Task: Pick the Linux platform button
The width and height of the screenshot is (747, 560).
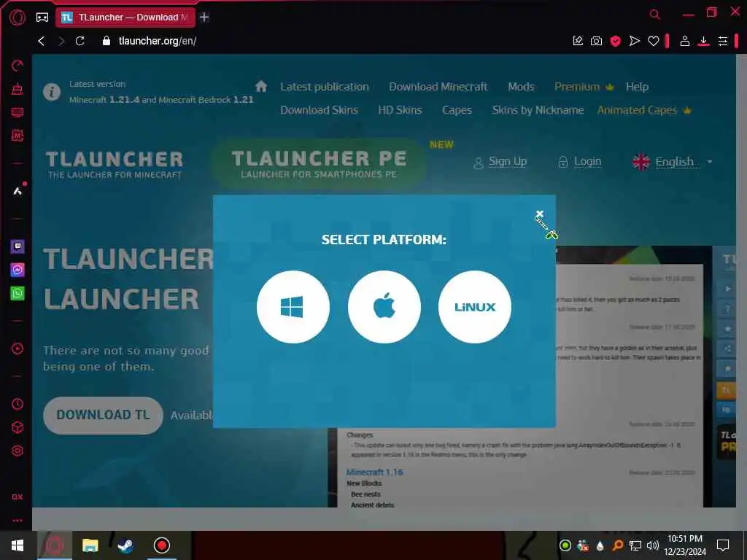Action: [x=475, y=307]
